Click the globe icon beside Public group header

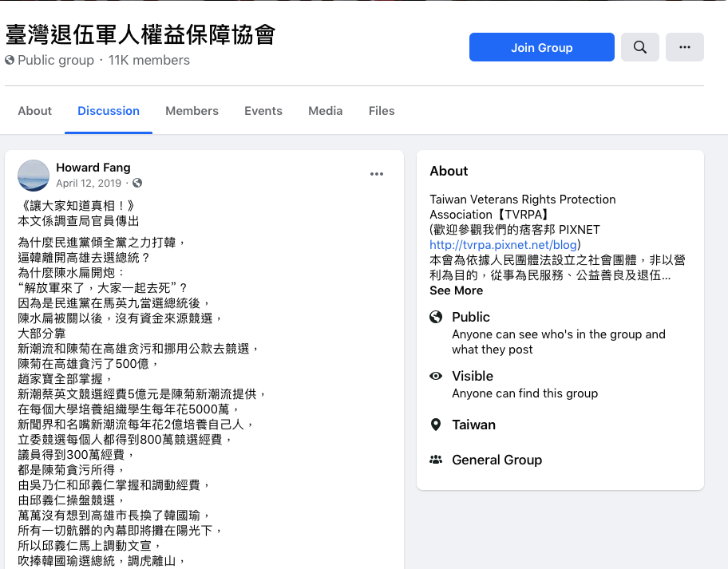click(x=10, y=61)
